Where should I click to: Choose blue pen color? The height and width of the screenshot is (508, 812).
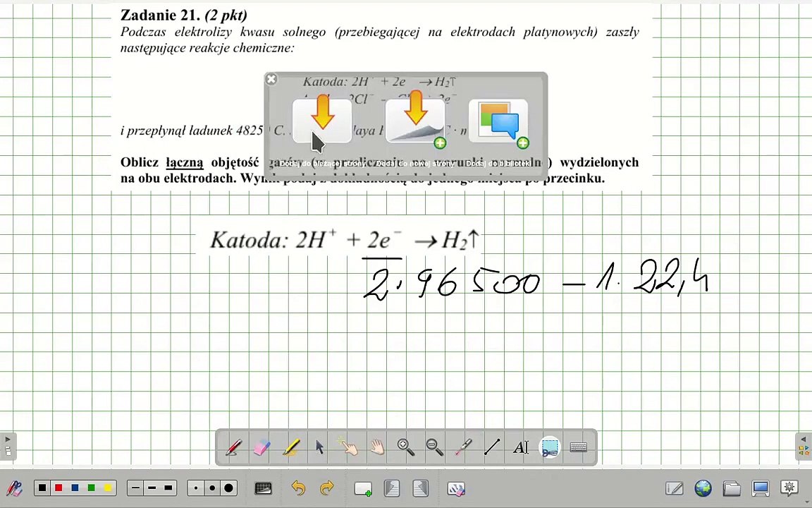[x=75, y=488]
